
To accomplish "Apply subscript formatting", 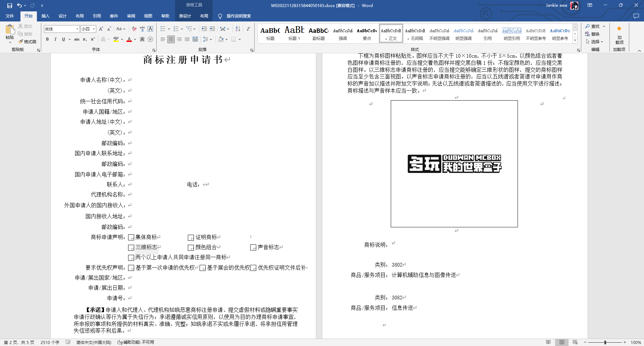I will point(85,39).
